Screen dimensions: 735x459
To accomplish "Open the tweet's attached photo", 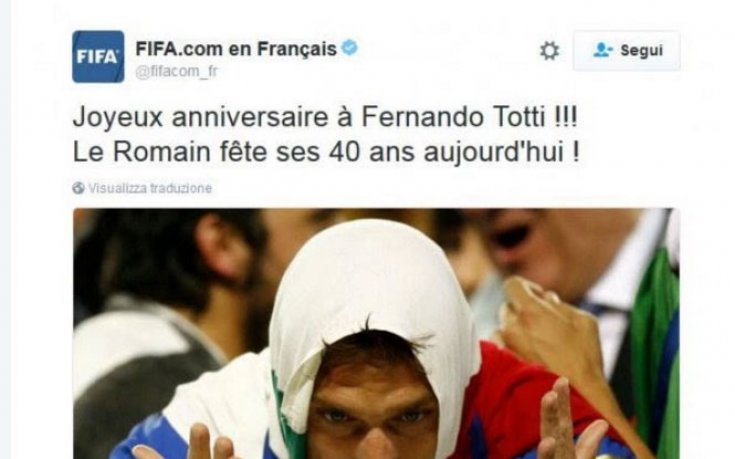I will pos(376,333).
